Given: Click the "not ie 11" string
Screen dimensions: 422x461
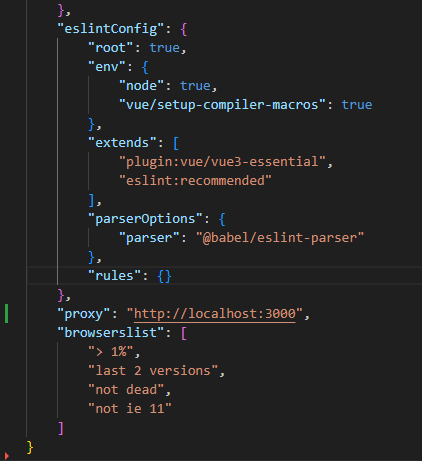Looking at the screenshot, I should 130,409.
